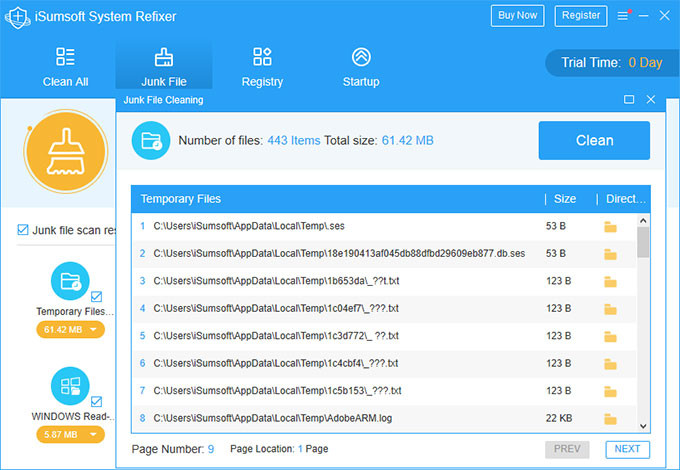
Task: Minimize the iSumsoft System Refixer window
Action: point(644,16)
